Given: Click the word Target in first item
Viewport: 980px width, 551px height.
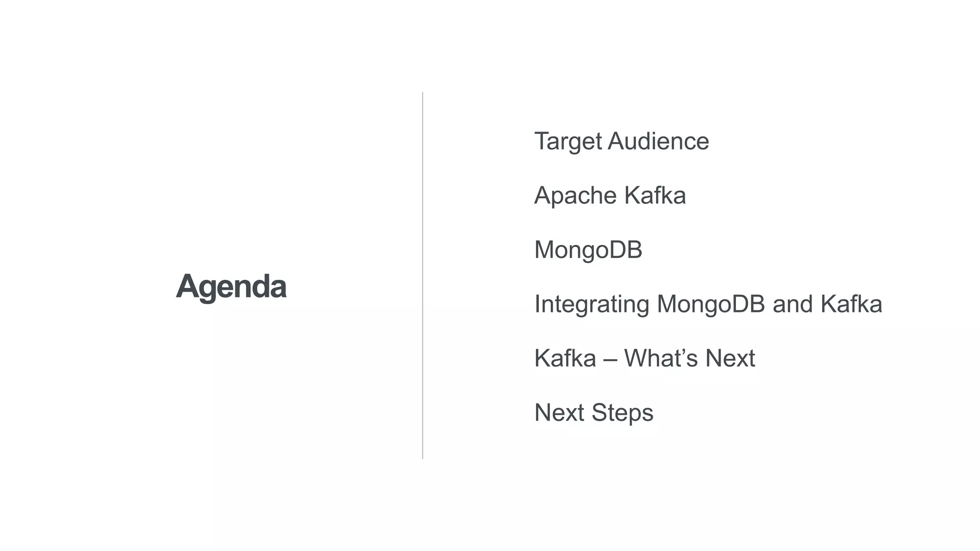Looking at the screenshot, I should tap(568, 142).
